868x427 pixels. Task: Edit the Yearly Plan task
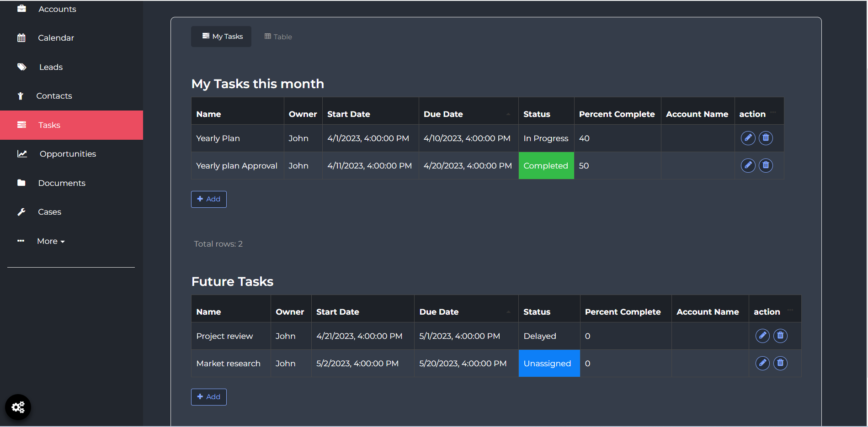pos(748,138)
